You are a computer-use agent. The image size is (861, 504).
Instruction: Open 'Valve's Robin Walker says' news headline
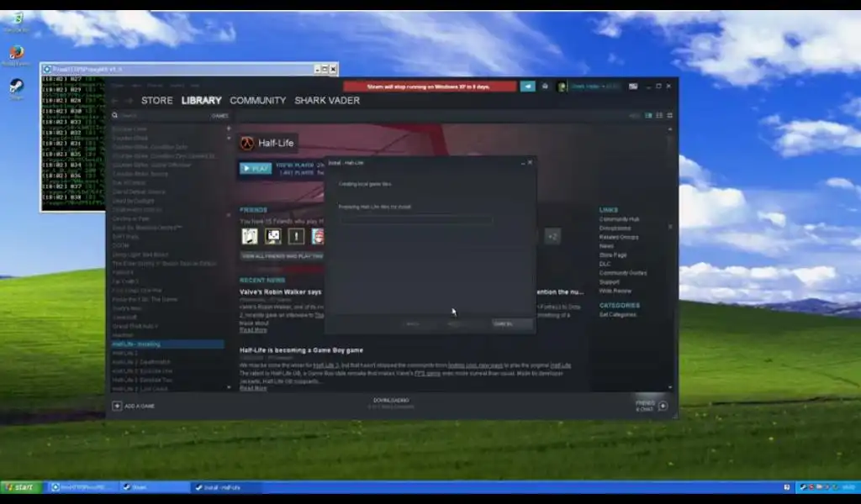[x=281, y=291]
